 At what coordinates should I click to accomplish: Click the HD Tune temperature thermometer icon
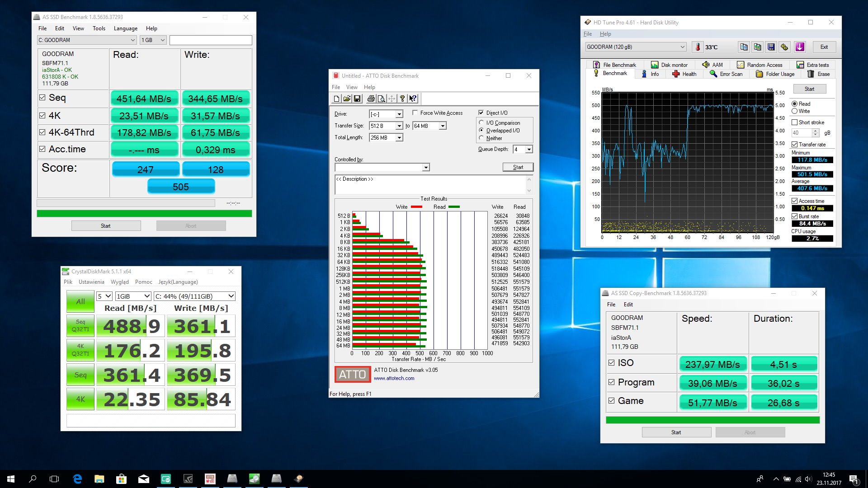698,47
